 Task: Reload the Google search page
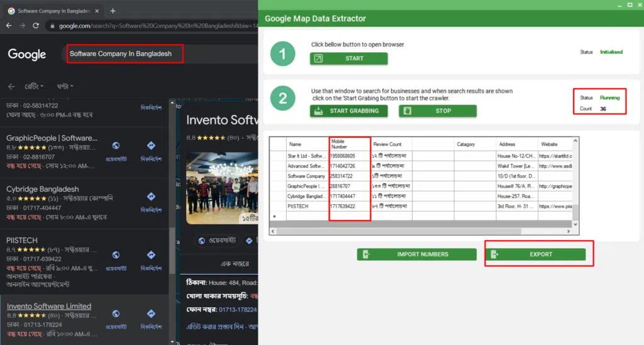(36, 25)
